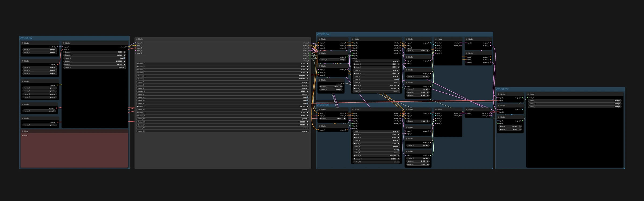Enable the value_22 false toggle
Screen dimensions: 644x201
223,128
